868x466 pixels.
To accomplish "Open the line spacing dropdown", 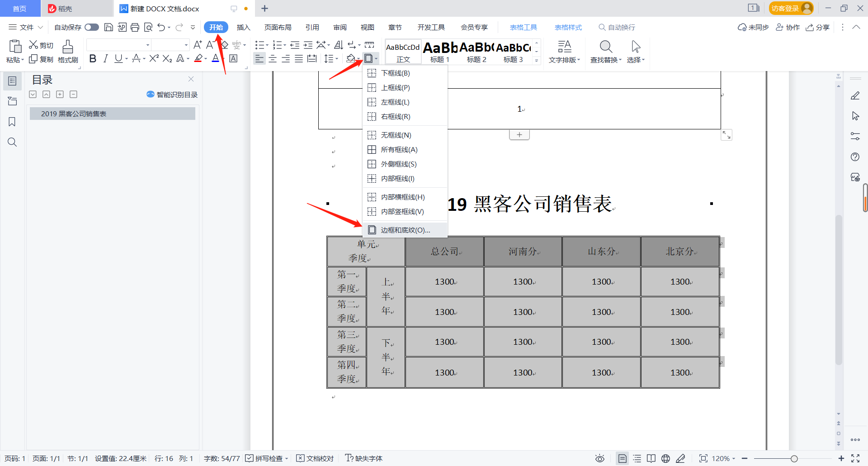I will tap(331, 58).
